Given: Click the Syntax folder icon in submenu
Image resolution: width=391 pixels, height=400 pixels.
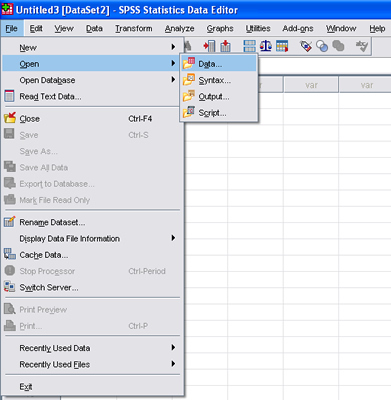Looking at the screenshot, I should (x=189, y=80).
